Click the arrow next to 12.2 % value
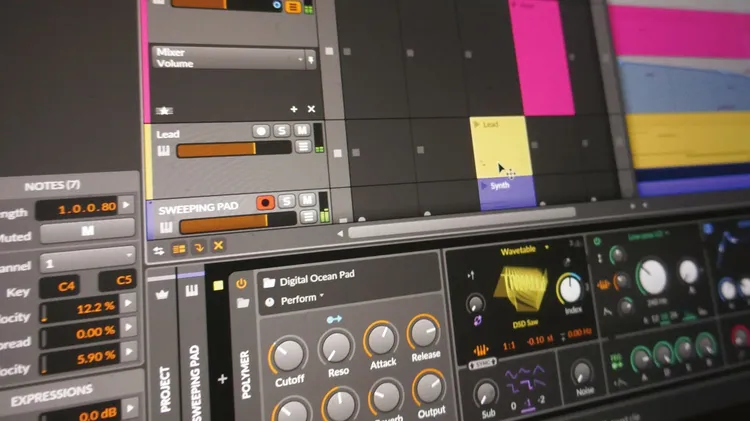 tap(128, 302)
